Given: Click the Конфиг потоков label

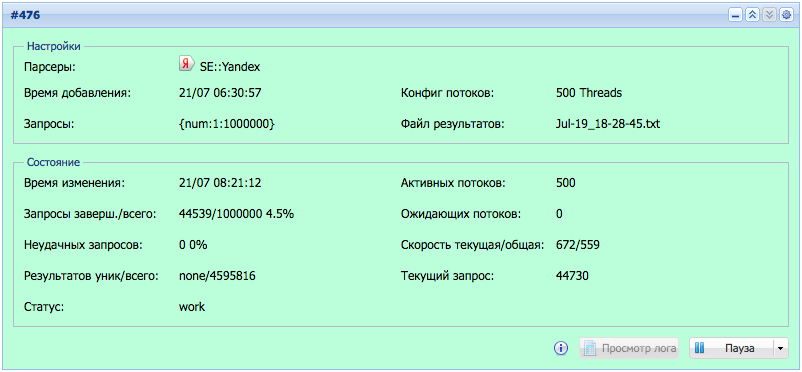Looking at the screenshot, I should pyautogui.click(x=447, y=93).
